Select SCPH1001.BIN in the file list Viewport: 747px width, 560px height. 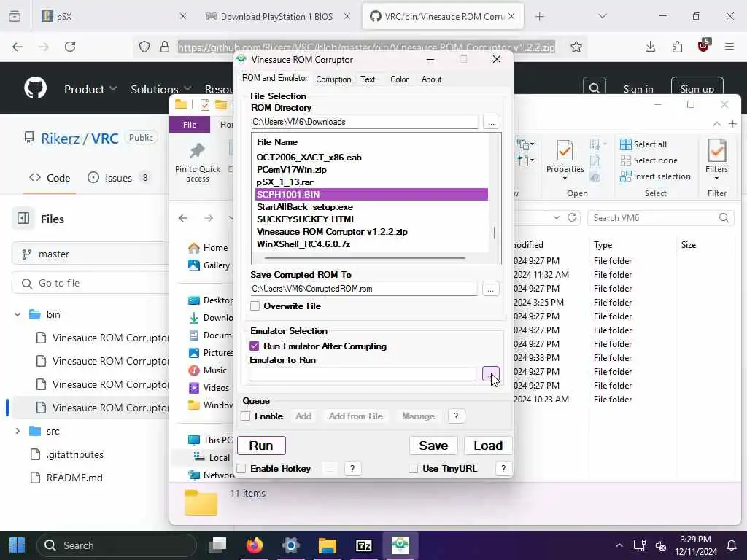click(371, 194)
